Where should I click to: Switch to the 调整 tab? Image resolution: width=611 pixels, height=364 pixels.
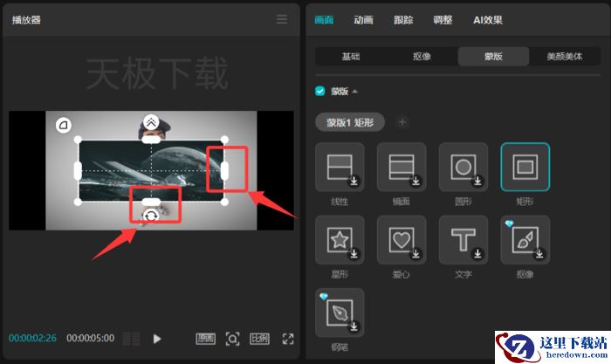tap(443, 20)
